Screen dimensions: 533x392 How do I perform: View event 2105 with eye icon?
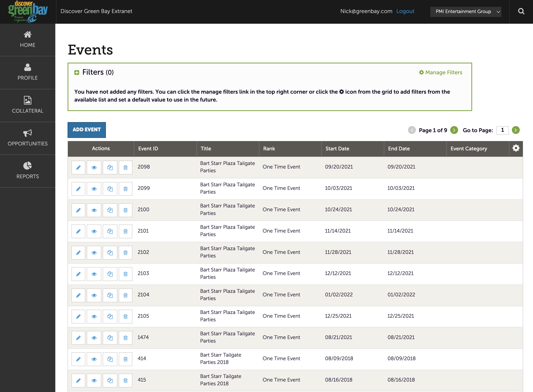pos(94,317)
